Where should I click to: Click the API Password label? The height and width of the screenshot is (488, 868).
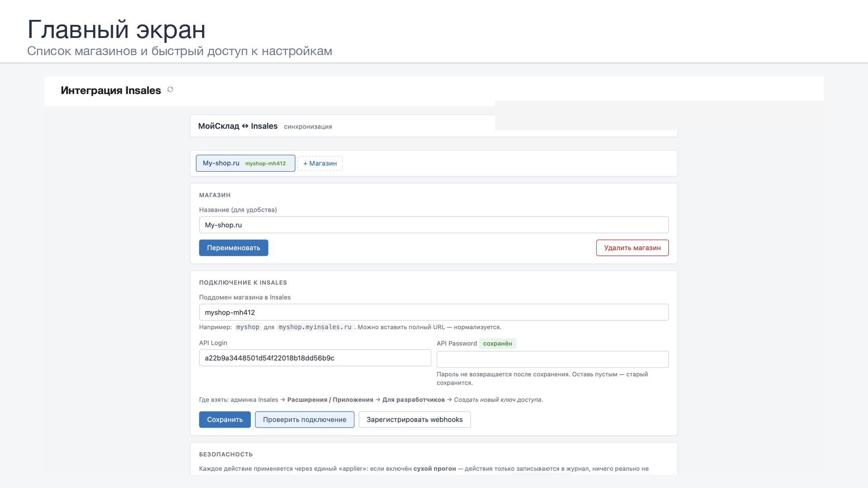click(x=457, y=343)
